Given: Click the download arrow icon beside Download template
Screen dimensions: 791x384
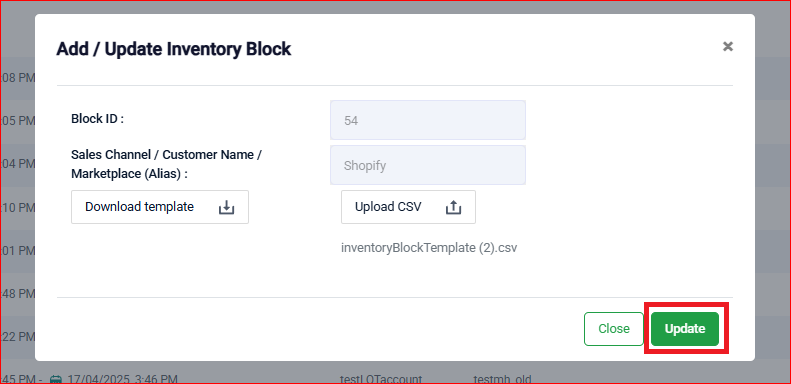Looking at the screenshot, I should coord(227,207).
